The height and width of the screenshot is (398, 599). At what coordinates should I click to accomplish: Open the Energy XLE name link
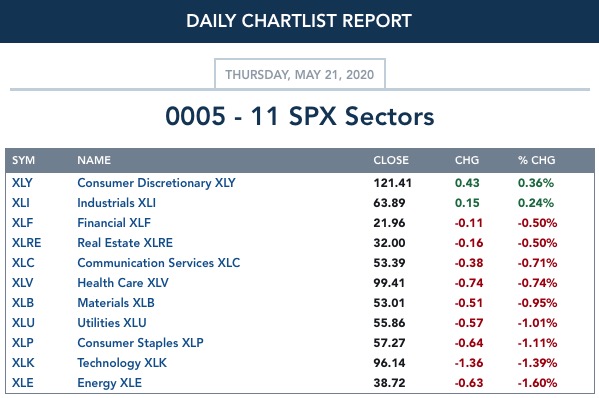click(109, 383)
